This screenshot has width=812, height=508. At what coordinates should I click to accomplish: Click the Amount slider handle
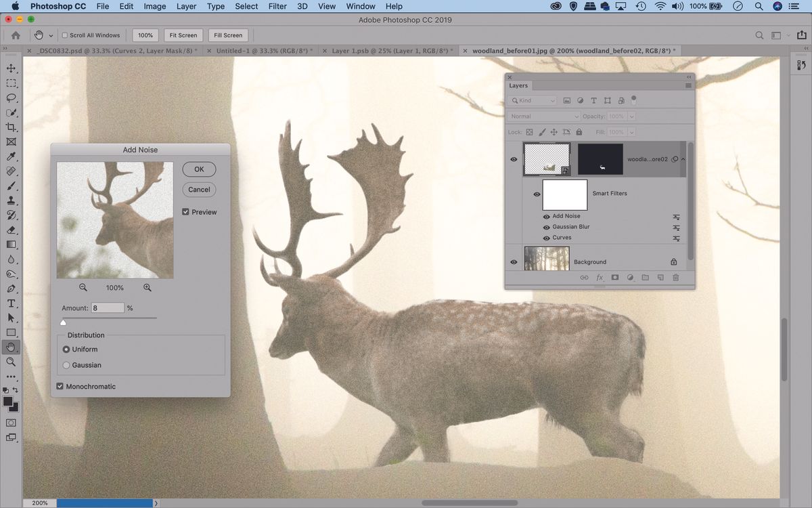point(64,322)
